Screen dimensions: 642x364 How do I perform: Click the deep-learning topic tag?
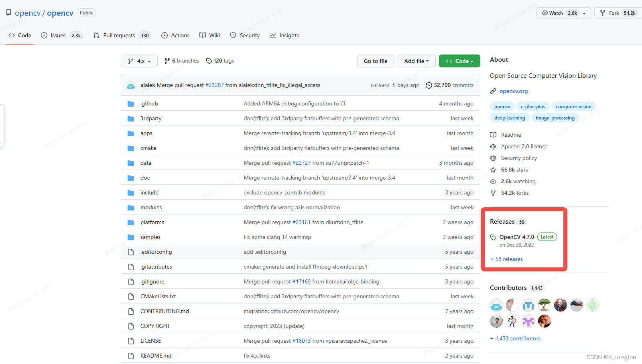pos(510,118)
